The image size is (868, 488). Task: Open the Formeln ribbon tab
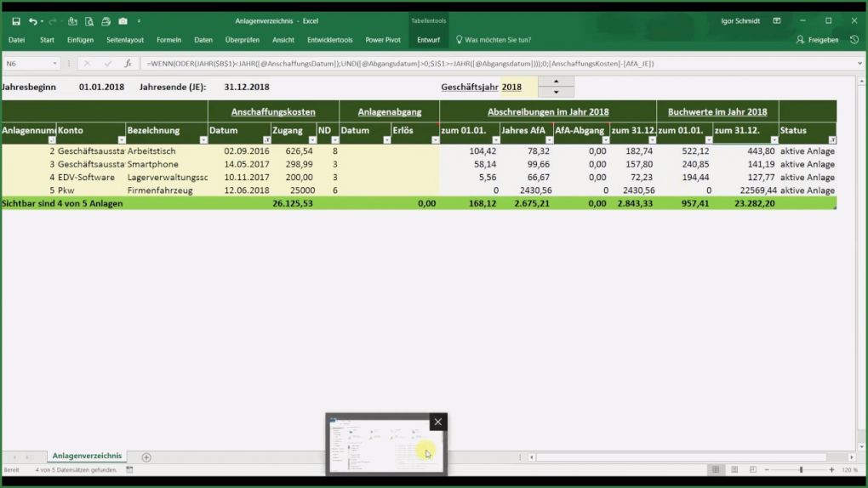[168, 40]
